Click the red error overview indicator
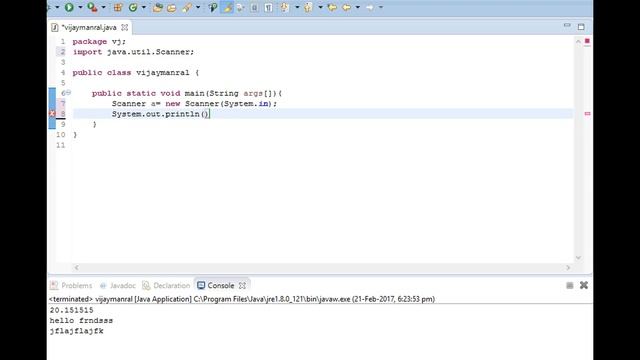640x360 pixels. (587, 41)
